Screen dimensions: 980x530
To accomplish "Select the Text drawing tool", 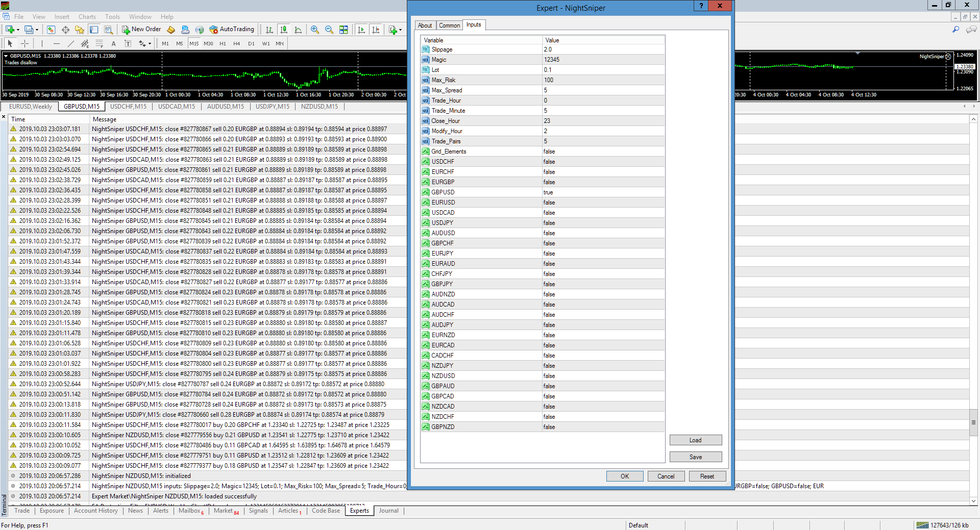I will [x=113, y=43].
